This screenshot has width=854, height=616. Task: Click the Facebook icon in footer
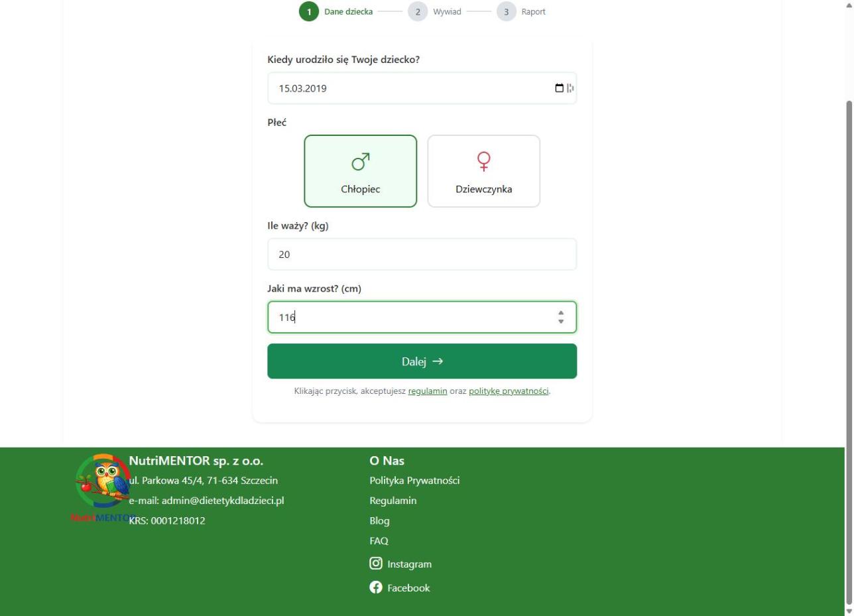click(x=376, y=587)
